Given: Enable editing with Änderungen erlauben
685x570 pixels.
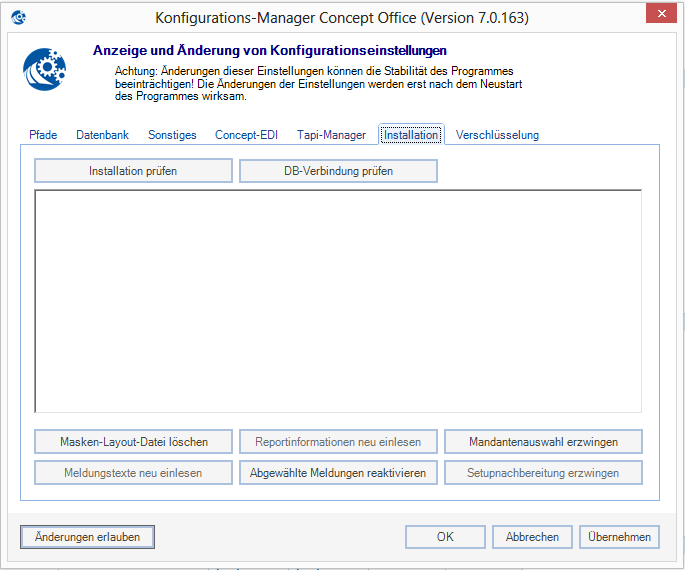Looking at the screenshot, I should point(88,537).
